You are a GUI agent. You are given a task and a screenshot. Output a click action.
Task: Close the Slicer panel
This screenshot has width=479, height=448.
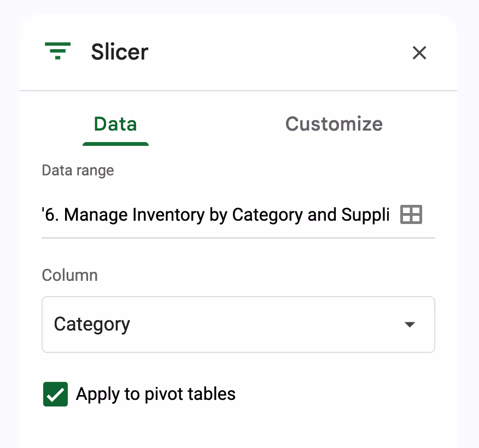click(x=419, y=53)
